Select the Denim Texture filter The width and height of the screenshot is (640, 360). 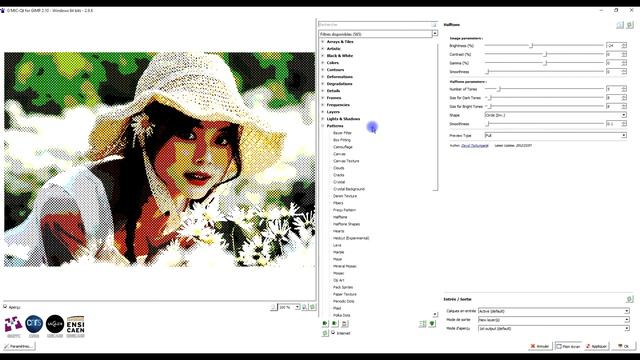[345, 196]
